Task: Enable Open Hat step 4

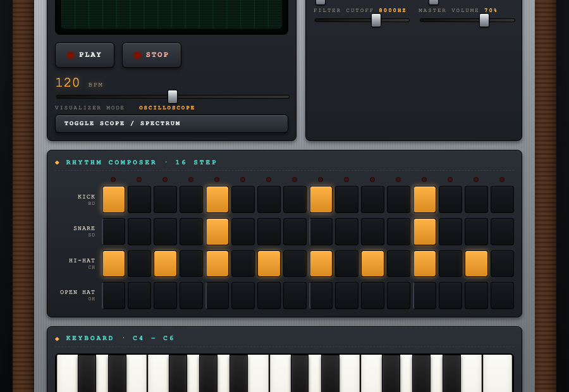Action: tap(191, 295)
